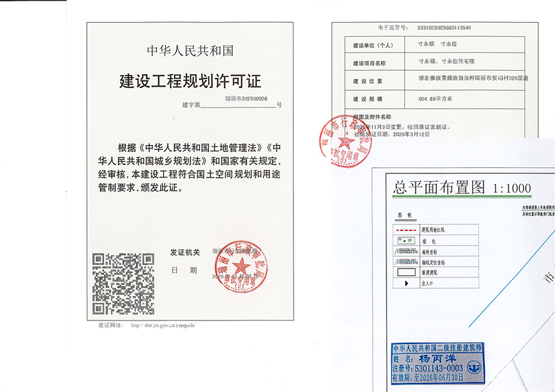Viewport: 555px width, 392px height.
Task: Click the legend label 新建建筑
Action: click(429, 273)
